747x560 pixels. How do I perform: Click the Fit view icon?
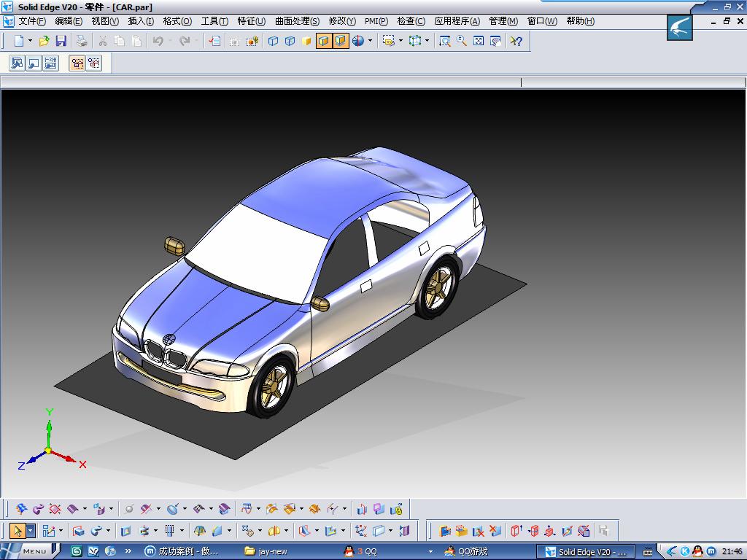[479, 42]
